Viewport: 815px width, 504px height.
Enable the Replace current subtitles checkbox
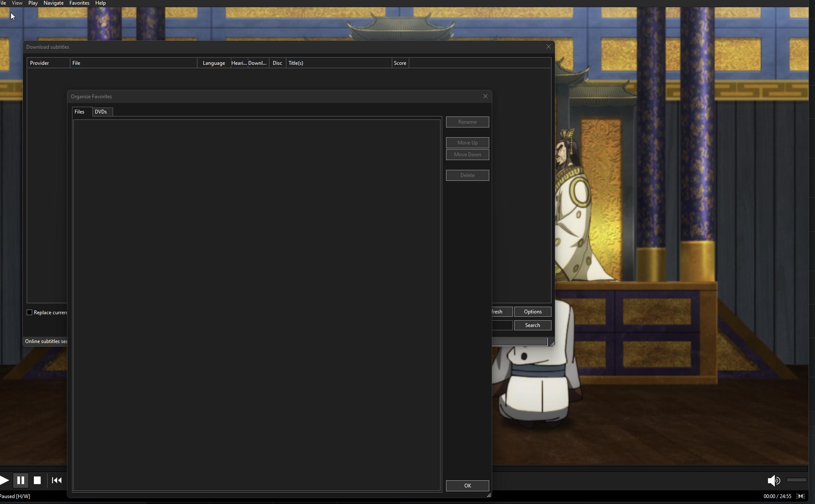[29, 312]
